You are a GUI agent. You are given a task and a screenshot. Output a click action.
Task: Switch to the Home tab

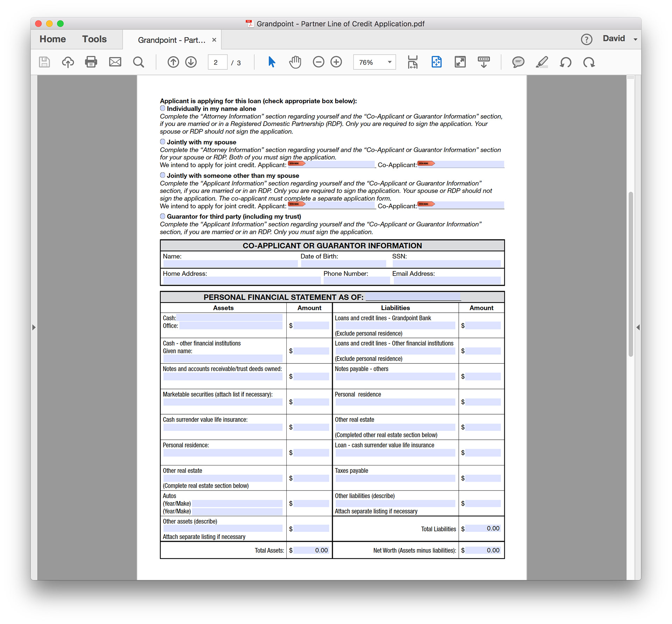(52, 39)
